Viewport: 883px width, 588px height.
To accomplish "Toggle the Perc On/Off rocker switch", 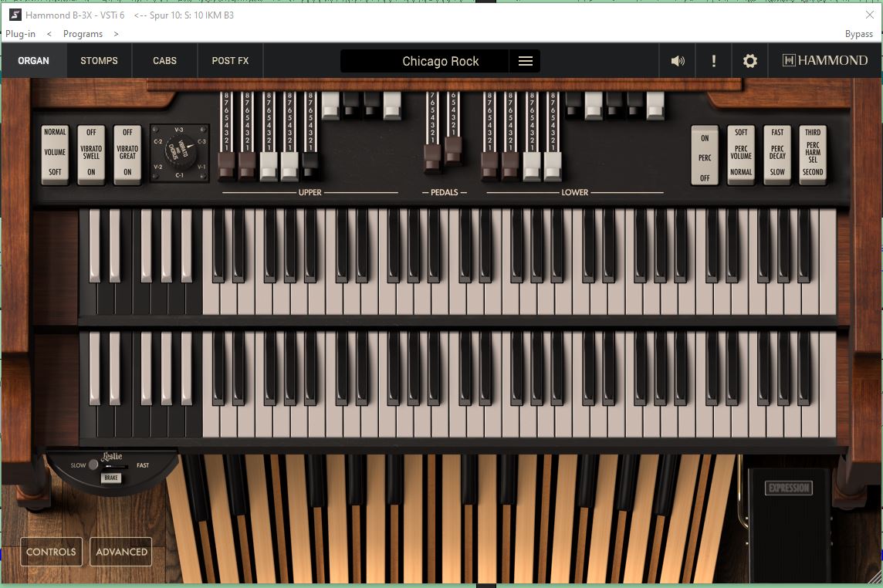I will tap(705, 155).
